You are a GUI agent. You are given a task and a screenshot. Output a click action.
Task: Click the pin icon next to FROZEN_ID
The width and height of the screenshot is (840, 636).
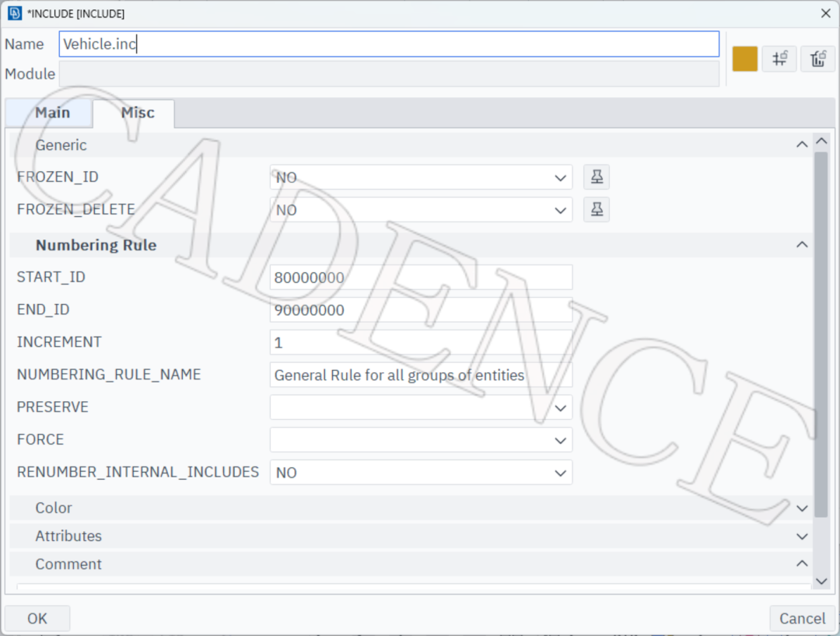(x=597, y=177)
